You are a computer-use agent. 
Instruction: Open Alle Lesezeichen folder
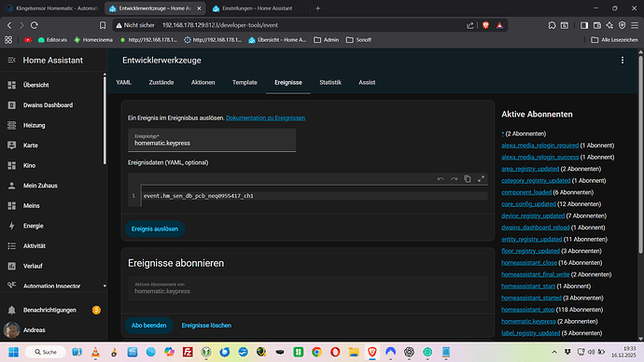click(615, 40)
